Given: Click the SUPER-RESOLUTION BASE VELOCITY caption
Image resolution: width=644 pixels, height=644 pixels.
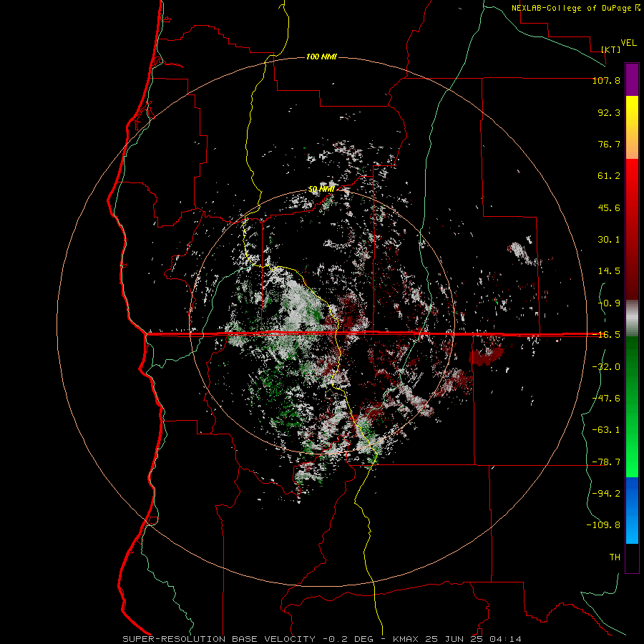Looking at the screenshot, I should click(219, 639).
